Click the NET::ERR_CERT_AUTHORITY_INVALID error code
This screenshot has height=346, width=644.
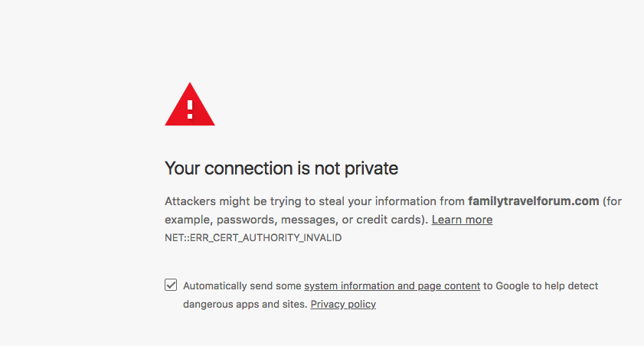253,237
